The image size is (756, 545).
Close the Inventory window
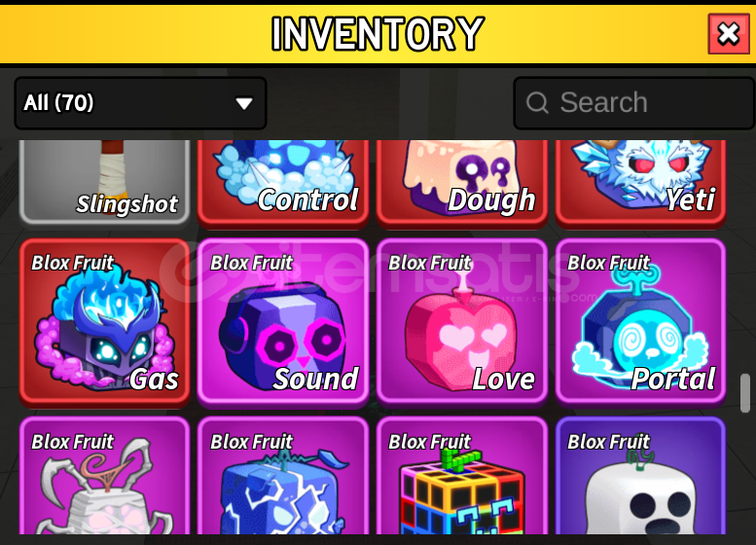[x=728, y=34]
